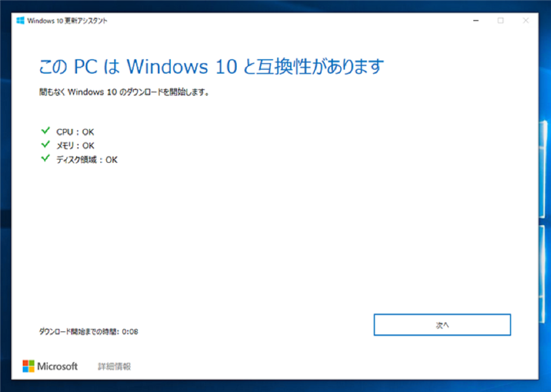Image resolution: width=551 pixels, height=392 pixels.
Task: Minimize the update assistant window
Action: pyautogui.click(x=476, y=20)
